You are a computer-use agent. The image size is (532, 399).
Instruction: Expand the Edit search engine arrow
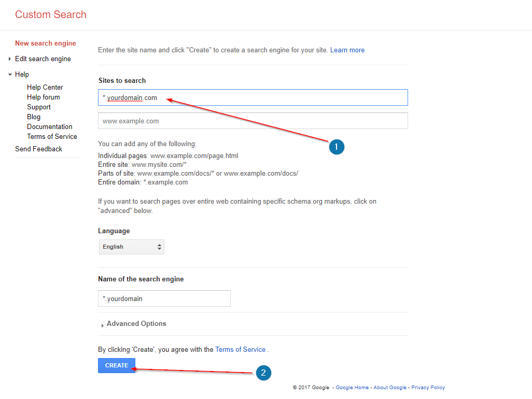pyautogui.click(x=10, y=59)
